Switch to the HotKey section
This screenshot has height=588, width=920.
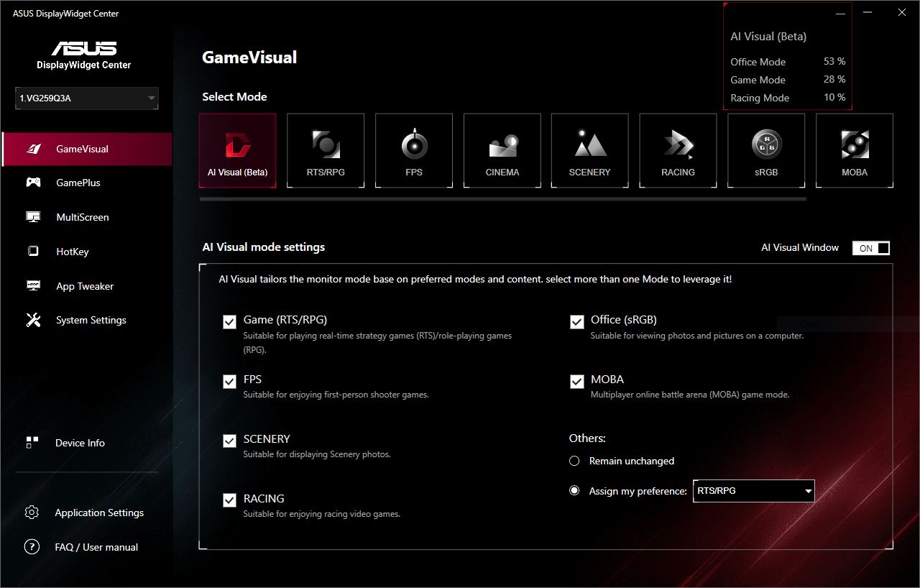tap(73, 252)
